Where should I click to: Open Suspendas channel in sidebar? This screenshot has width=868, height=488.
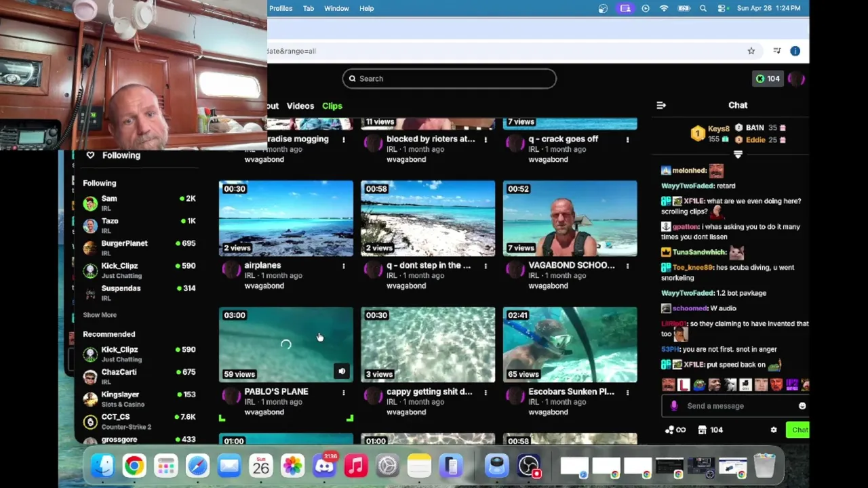(x=139, y=292)
